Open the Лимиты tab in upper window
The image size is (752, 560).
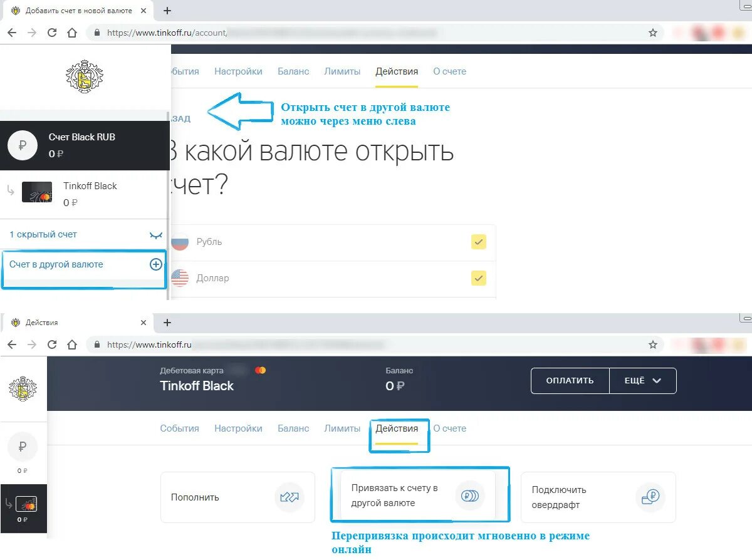tap(342, 71)
